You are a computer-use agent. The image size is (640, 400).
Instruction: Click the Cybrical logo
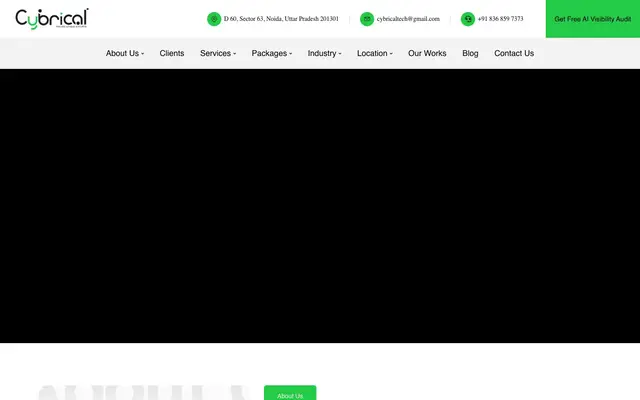click(x=52, y=19)
